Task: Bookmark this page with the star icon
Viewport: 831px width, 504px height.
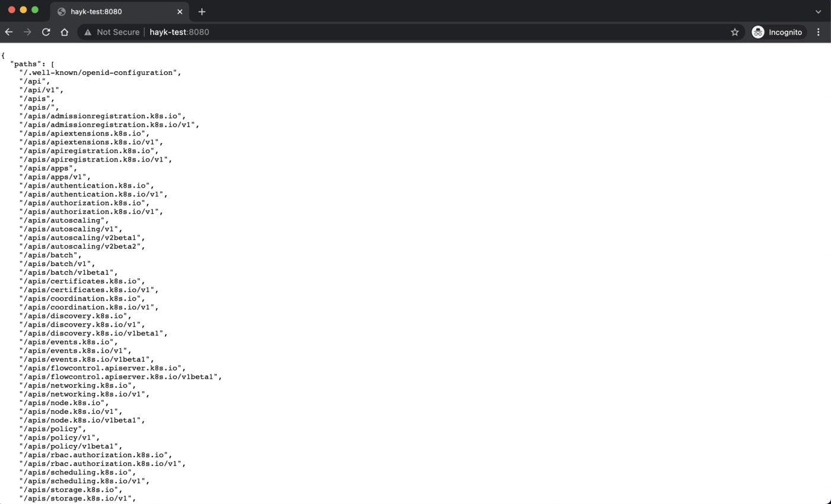Action: pos(734,32)
